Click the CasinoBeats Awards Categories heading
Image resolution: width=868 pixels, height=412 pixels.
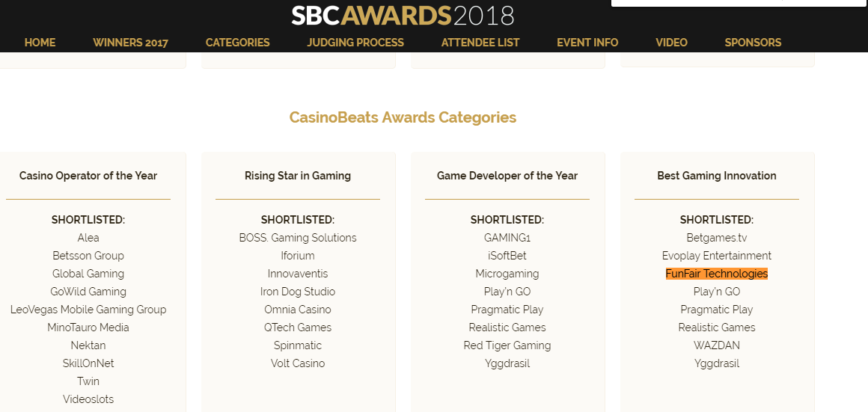tap(403, 117)
